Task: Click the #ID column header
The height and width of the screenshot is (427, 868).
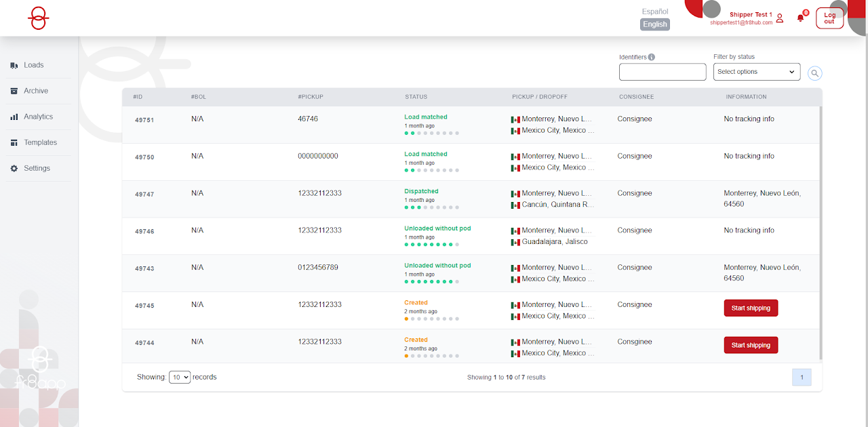Action: pos(138,97)
